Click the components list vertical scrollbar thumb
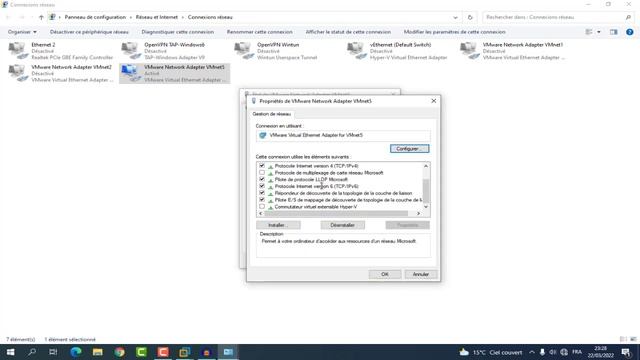The width and height of the screenshot is (640, 360). pyautogui.click(x=426, y=191)
